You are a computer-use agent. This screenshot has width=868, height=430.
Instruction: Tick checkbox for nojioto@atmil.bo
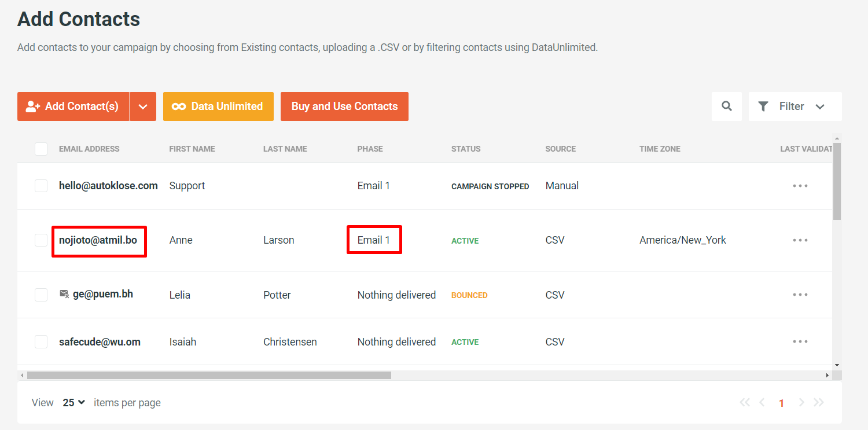pyautogui.click(x=41, y=240)
